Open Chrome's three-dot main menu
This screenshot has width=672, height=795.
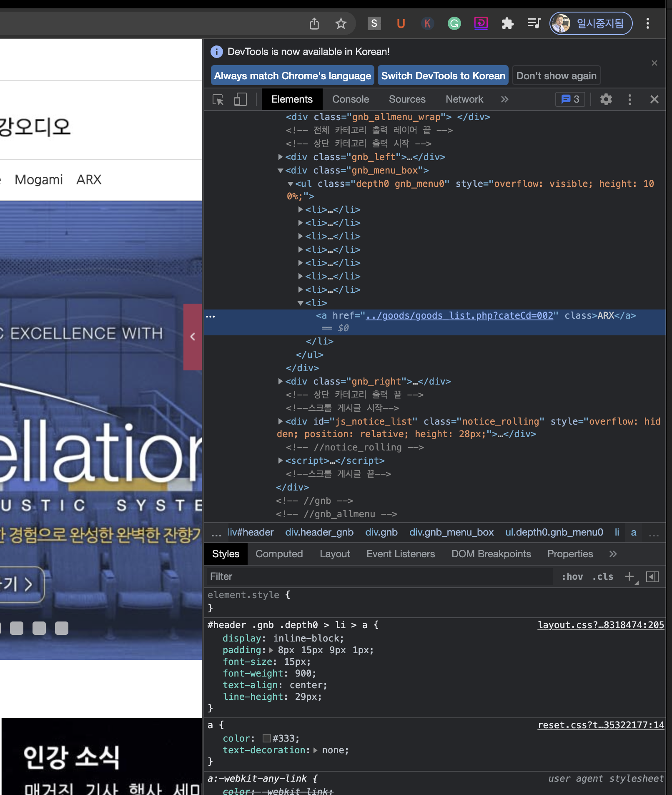(647, 23)
